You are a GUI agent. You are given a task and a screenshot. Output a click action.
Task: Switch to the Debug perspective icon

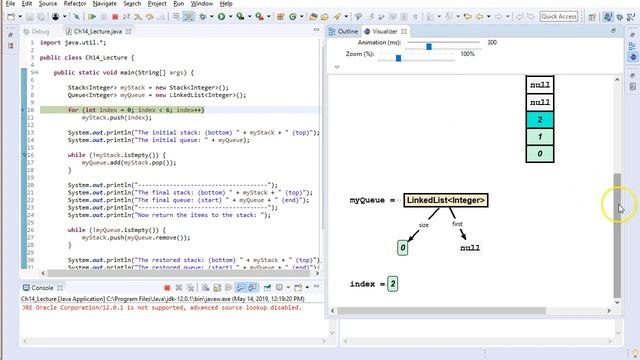(x=620, y=17)
